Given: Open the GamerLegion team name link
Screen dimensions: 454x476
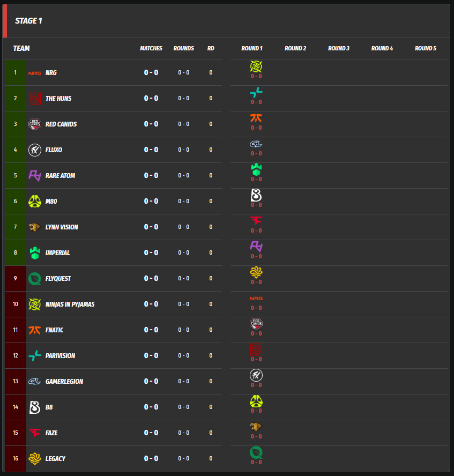Looking at the screenshot, I should 64,382.
